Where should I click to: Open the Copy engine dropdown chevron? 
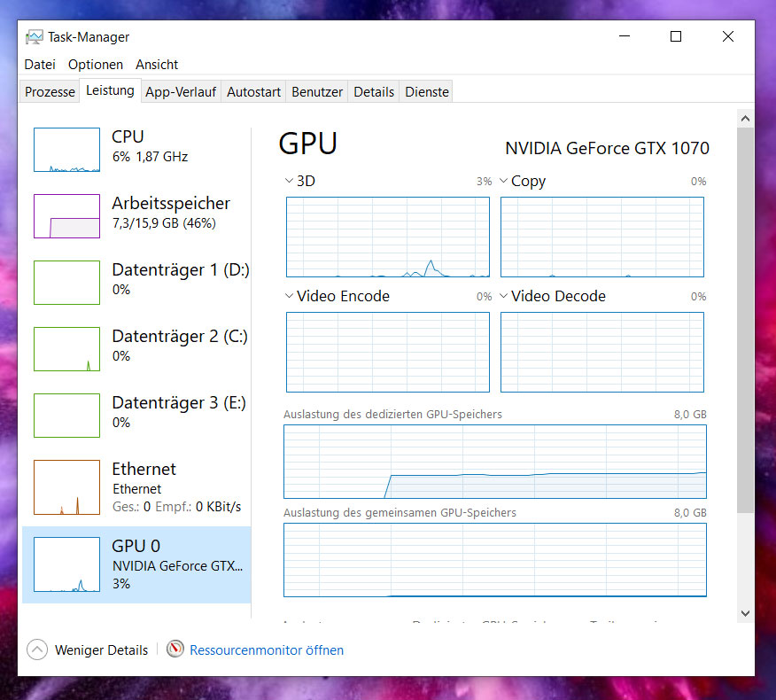(x=503, y=181)
